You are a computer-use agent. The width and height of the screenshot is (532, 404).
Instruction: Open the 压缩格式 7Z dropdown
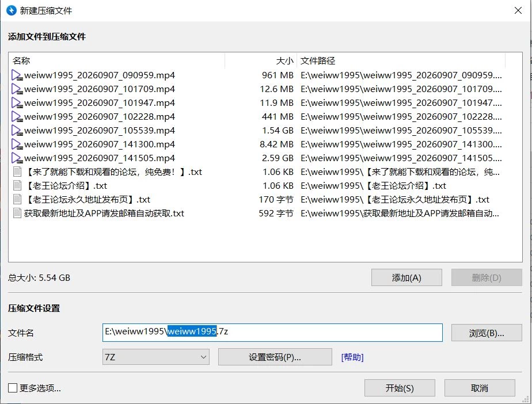[x=155, y=357]
